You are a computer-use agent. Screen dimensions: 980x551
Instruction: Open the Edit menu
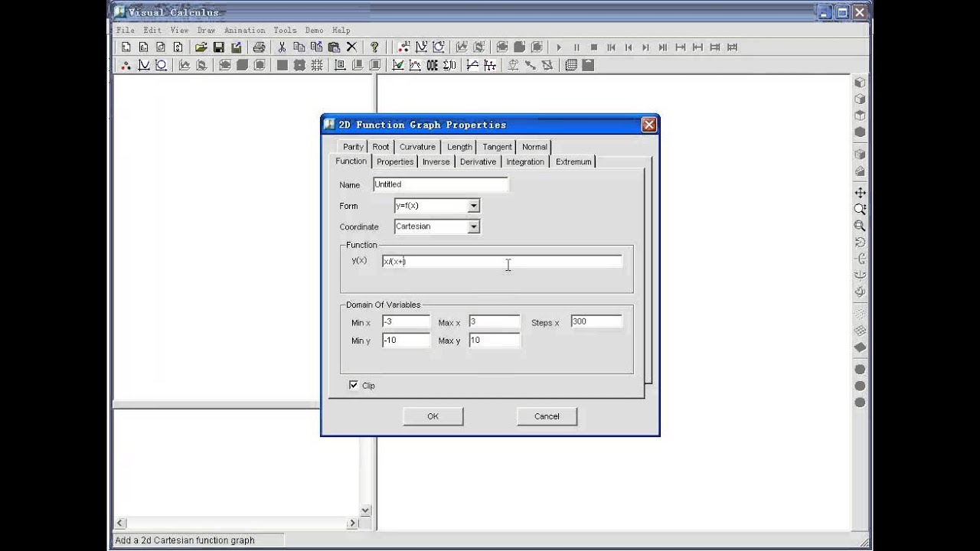152,30
